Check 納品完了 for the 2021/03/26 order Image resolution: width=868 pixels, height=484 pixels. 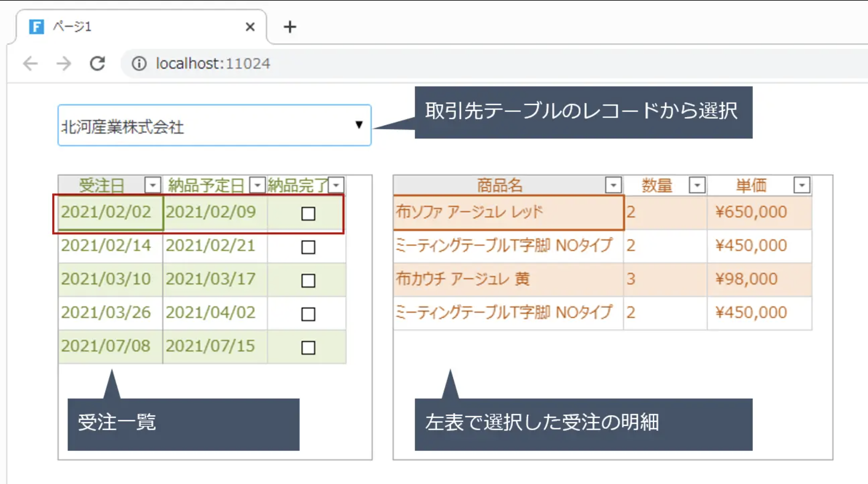pyautogui.click(x=308, y=313)
